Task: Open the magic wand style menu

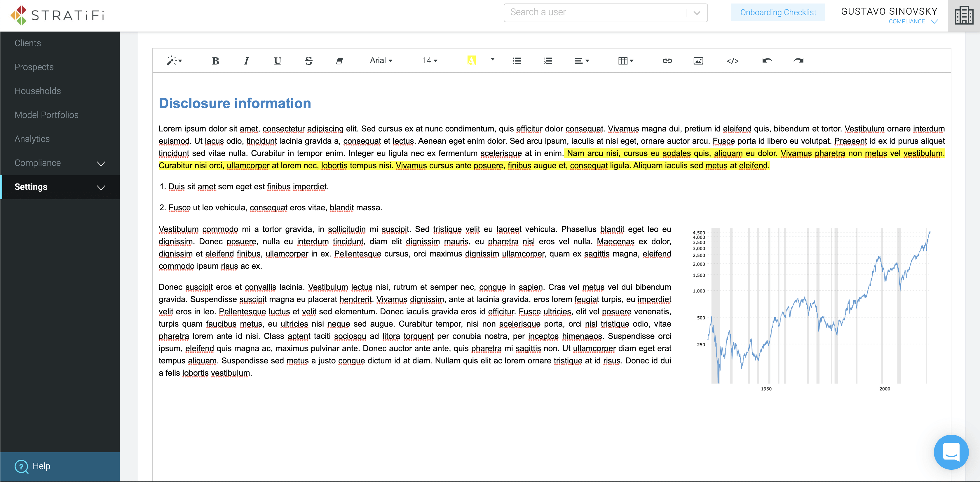Action: click(174, 61)
